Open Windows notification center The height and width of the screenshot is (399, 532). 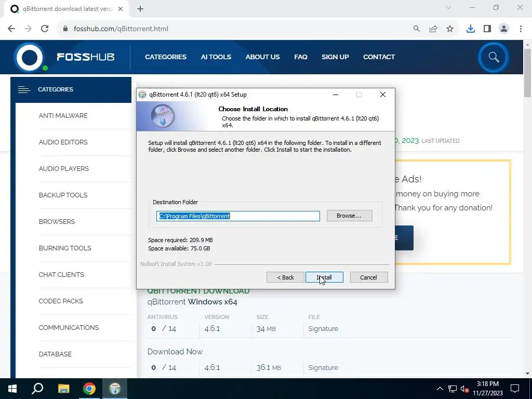click(515, 389)
